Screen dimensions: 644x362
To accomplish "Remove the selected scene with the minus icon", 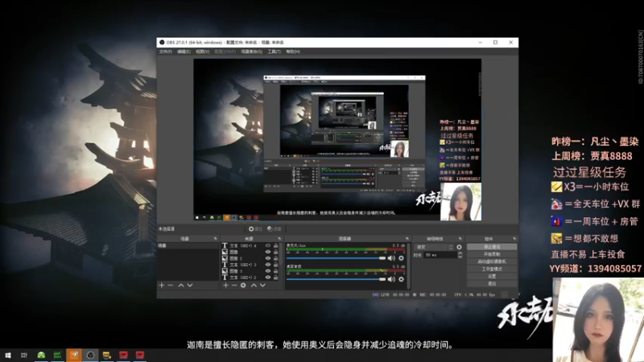I will coord(171,286).
